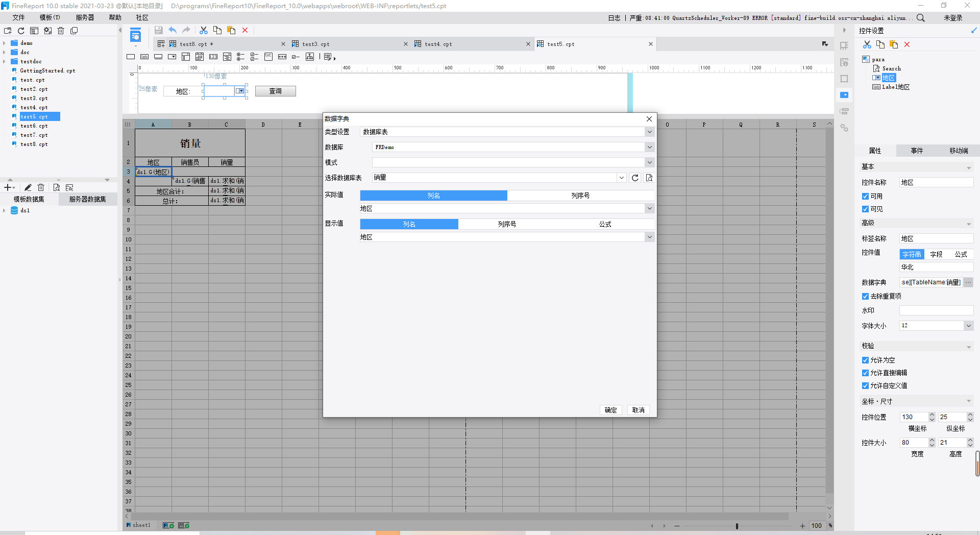Choose 字段 as the widget value type
The height and width of the screenshot is (535, 980).
[x=936, y=254]
